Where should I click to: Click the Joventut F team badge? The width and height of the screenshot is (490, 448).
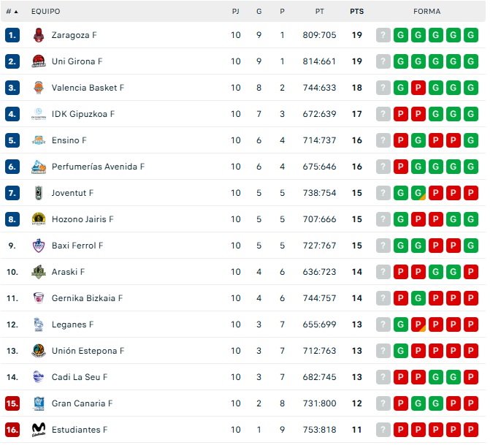click(39, 193)
